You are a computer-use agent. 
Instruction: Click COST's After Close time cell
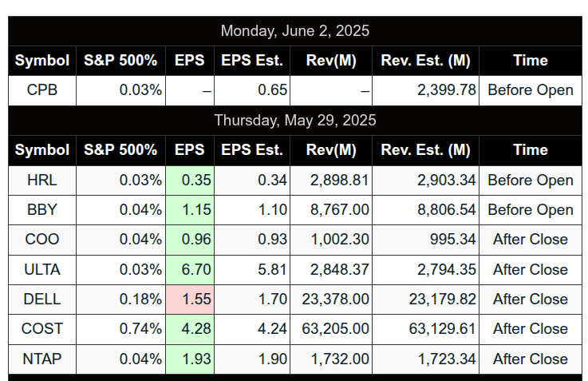pos(531,329)
